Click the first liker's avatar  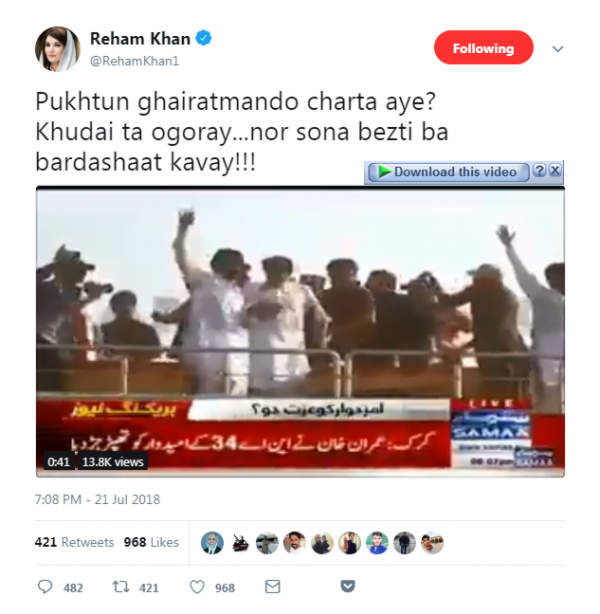[212, 543]
